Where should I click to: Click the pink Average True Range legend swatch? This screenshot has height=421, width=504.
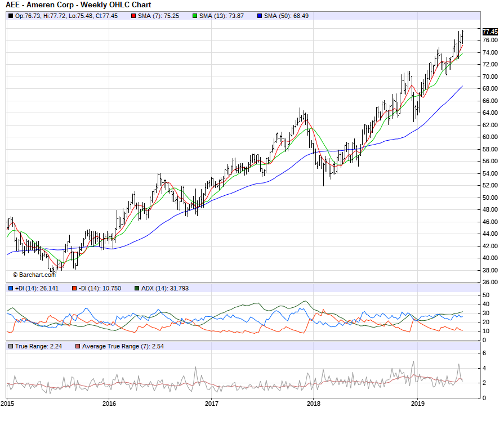tap(78, 346)
